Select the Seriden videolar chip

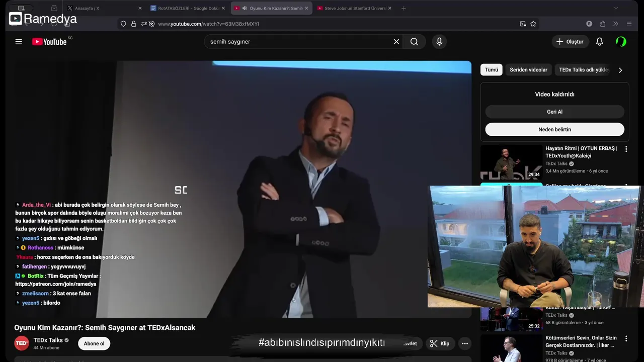(528, 70)
